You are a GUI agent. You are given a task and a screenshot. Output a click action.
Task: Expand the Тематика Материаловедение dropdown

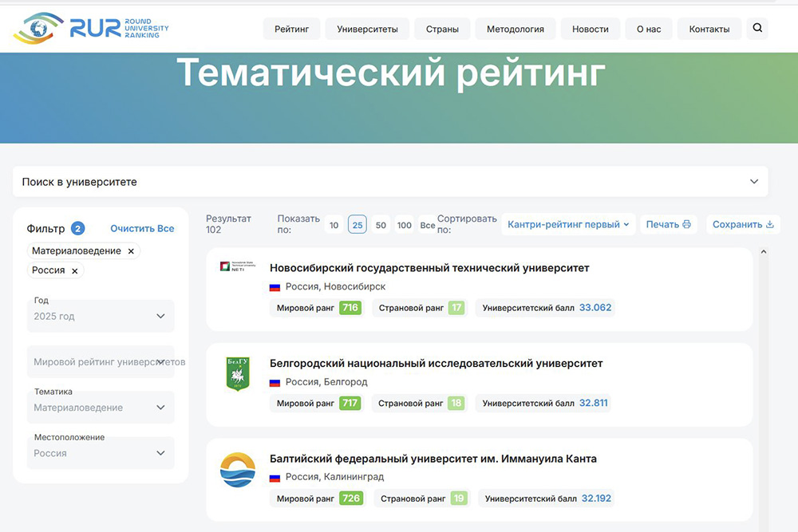(101, 407)
